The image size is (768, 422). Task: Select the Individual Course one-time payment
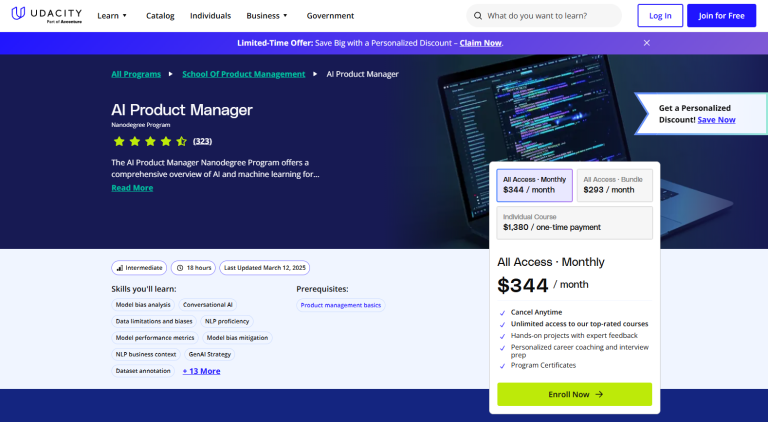click(x=575, y=223)
